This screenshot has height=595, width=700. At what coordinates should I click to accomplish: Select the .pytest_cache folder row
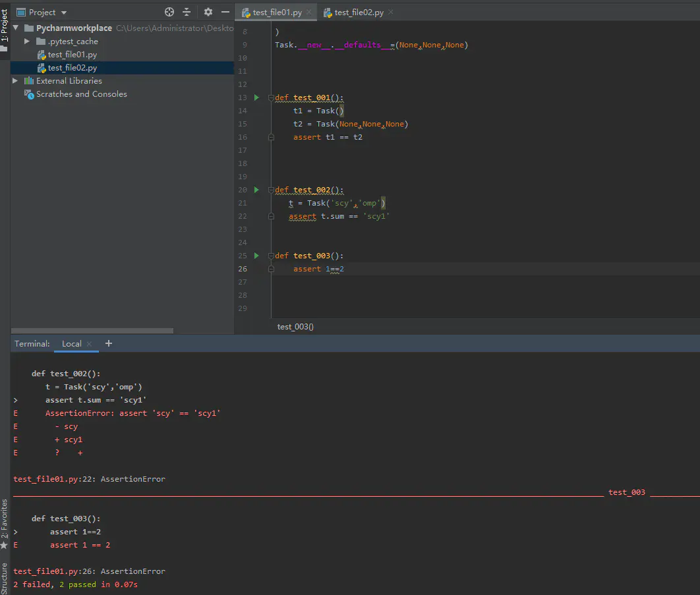(x=73, y=41)
